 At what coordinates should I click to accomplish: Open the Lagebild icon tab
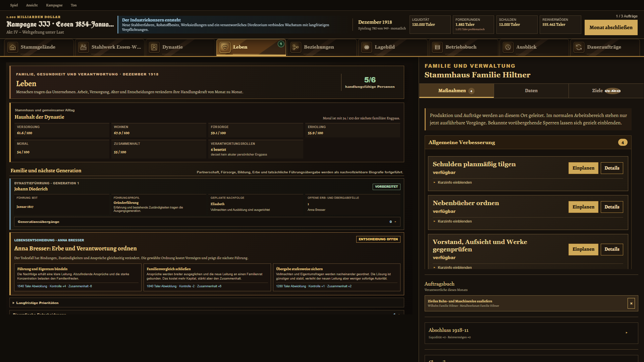pos(367,47)
